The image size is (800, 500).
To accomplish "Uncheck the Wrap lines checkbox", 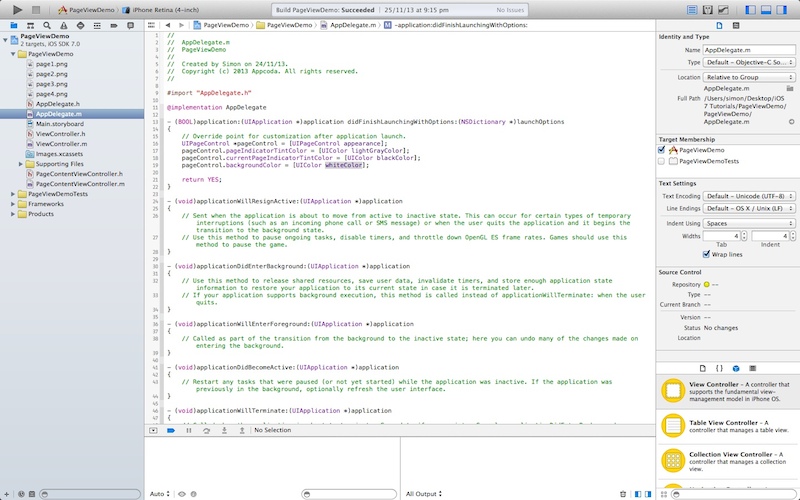I will [707, 254].
